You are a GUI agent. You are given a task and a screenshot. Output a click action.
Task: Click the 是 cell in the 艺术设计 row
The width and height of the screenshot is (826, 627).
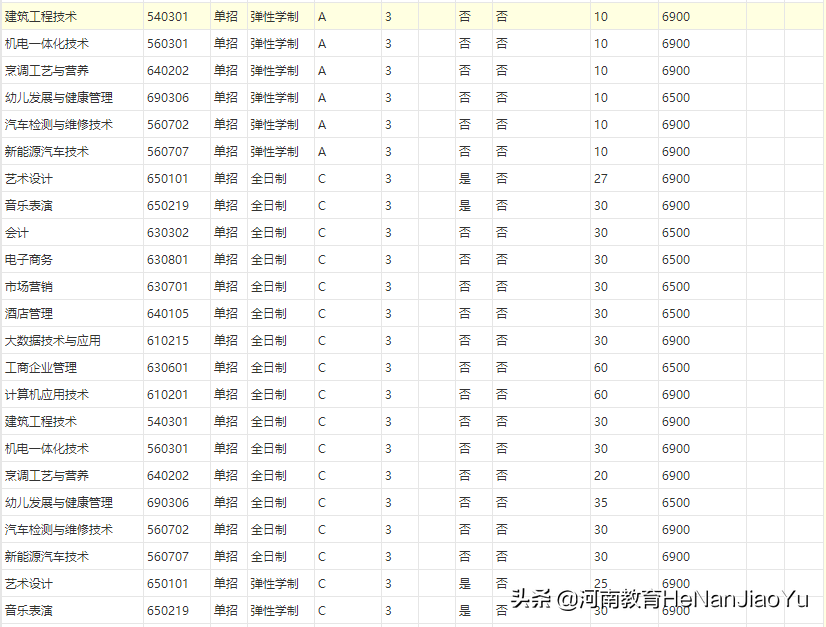pos(464,178)
